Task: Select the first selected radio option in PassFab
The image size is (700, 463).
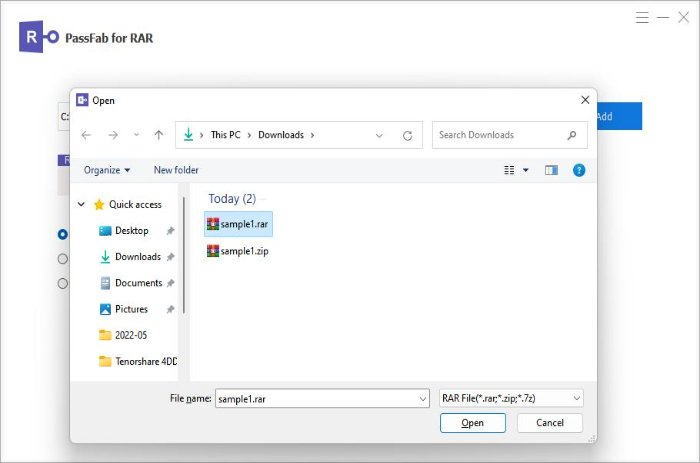Action: click(63, 234)
